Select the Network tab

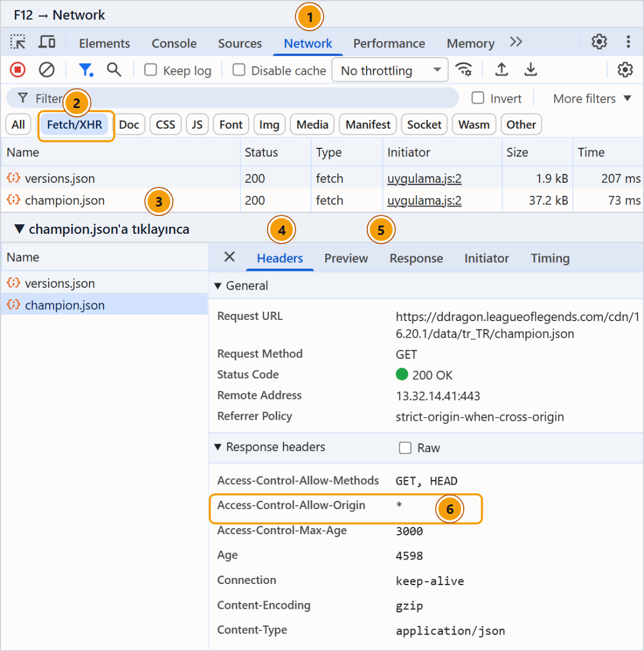click(307, 43)
